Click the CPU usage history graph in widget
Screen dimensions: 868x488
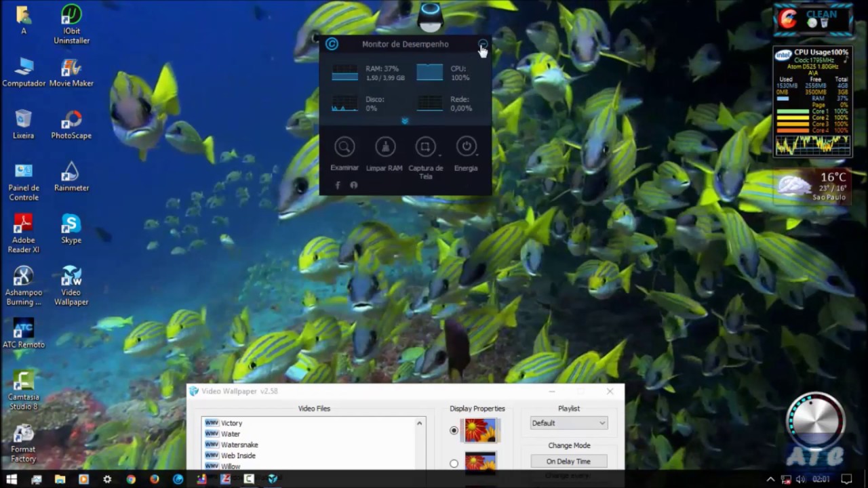(812, 144)
